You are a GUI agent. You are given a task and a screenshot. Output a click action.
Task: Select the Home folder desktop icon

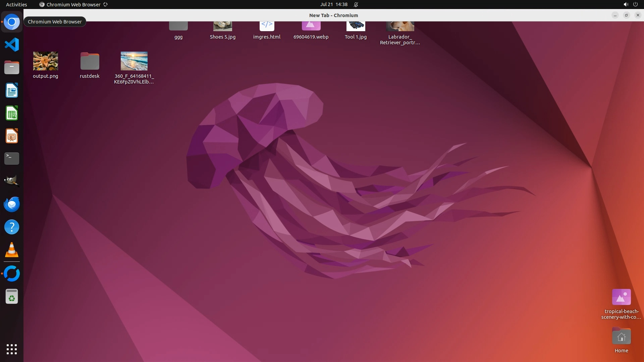tap(621, 337)
